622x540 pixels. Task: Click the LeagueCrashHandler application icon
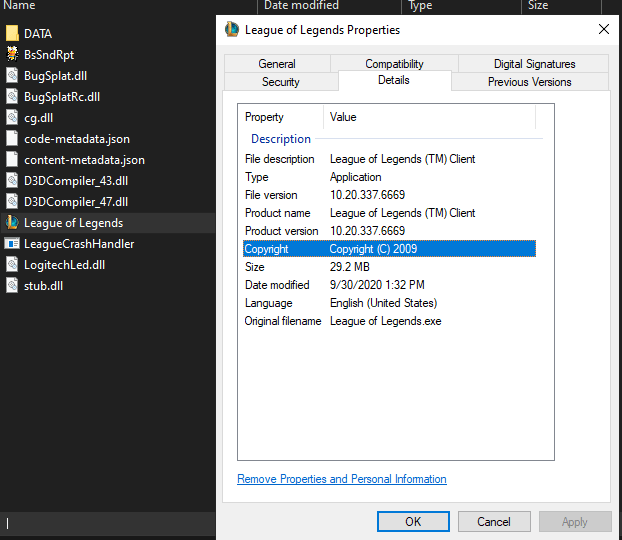pyautogui.click(x=12, y=244)
